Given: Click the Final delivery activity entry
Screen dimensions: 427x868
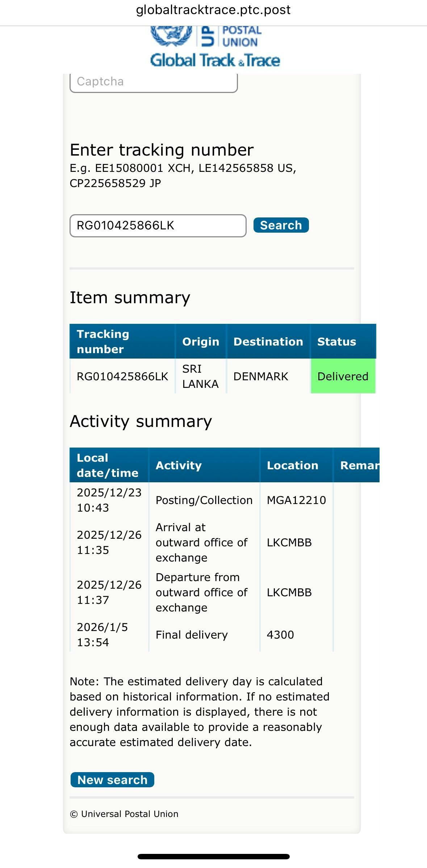Looking at the screenshot, I should [192, 635].
